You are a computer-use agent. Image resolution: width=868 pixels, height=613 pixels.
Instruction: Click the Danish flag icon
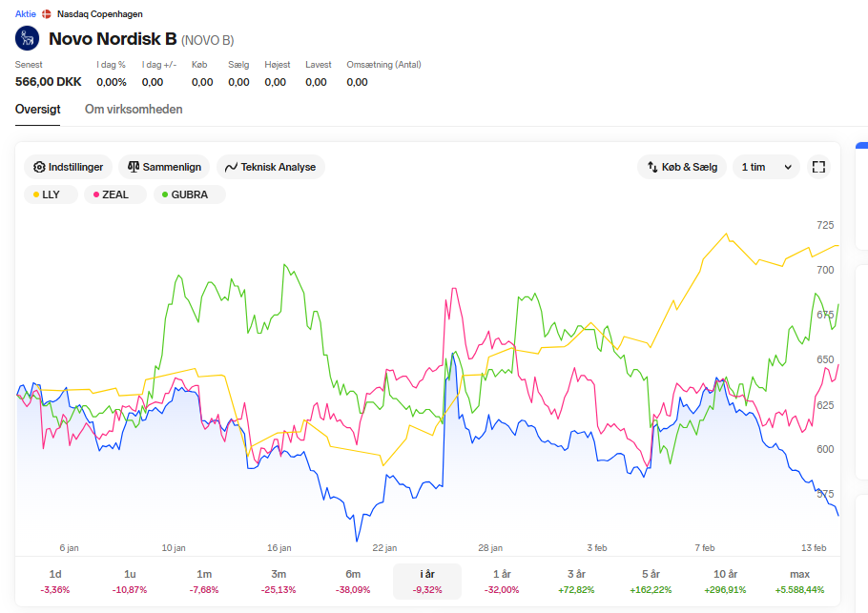(47, 14)
